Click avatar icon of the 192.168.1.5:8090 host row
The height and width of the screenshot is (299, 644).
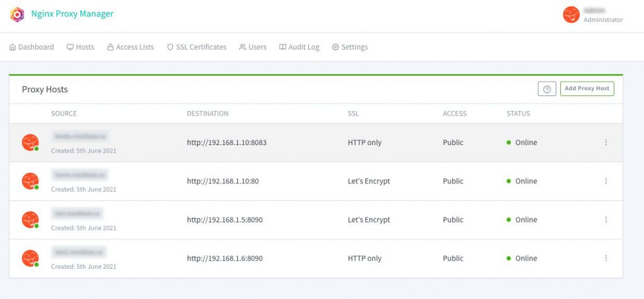(x=30, y=220)
